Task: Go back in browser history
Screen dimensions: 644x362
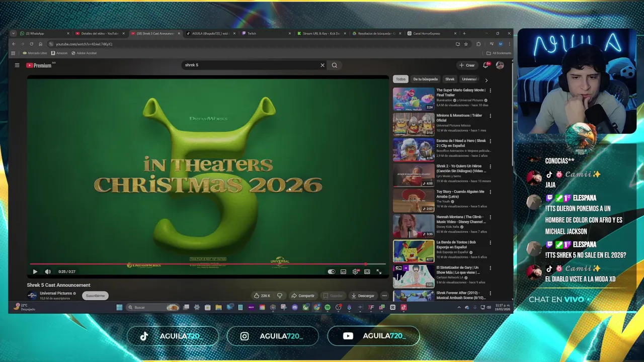Action: (x=14, y=44)
